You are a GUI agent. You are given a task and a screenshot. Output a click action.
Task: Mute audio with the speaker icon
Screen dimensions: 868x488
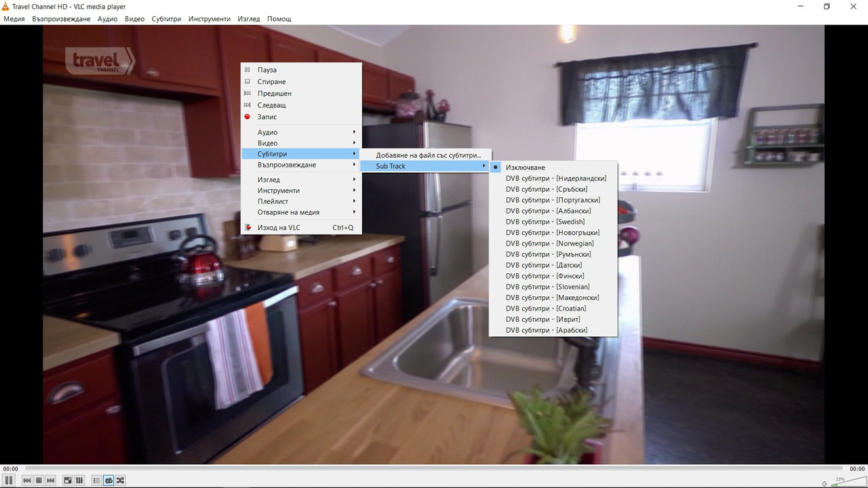pyautogui.click(x=825, y=483)
